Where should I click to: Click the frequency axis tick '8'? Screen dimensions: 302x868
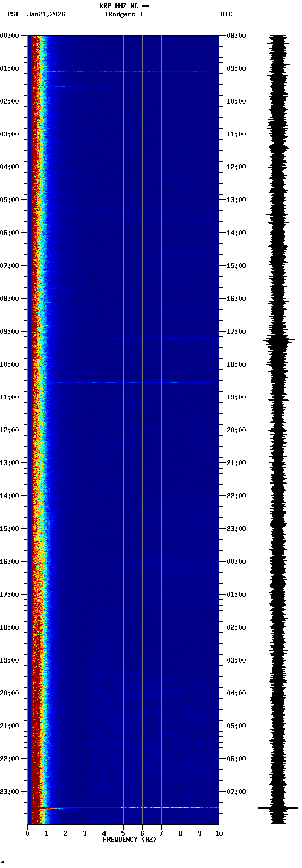[x=181, y=833]
